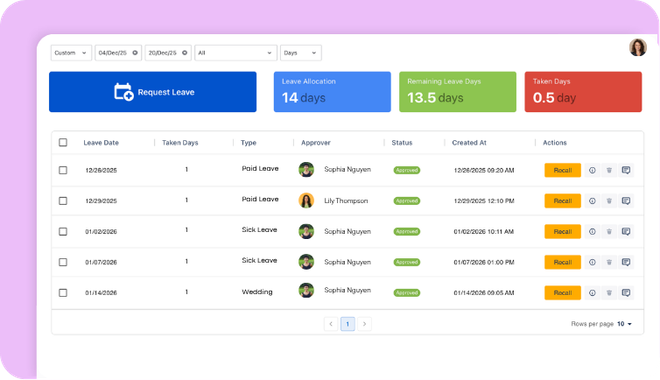Click created time '01/07/2026 01:00 PM'
This screenshot has width=660, height=380.
click(484, 263)
